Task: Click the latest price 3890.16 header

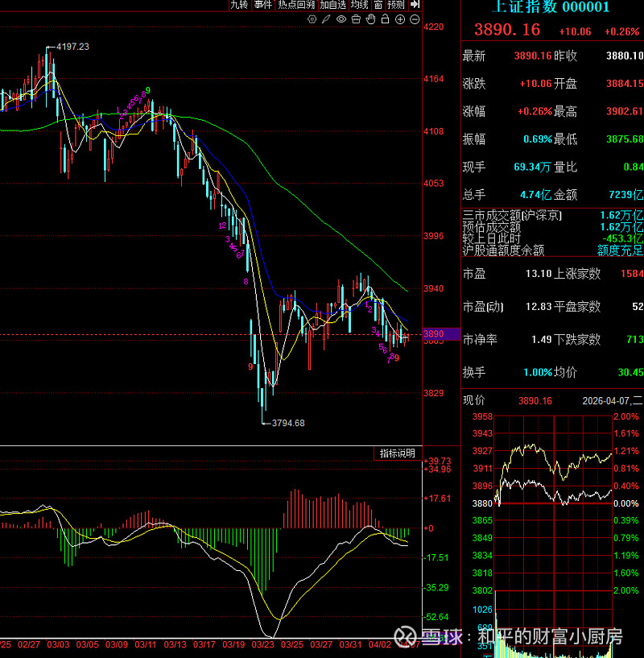Action: 507,30
